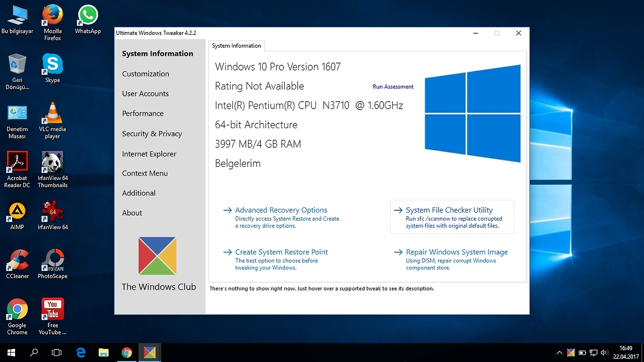Viewport: 644px width, 362px height.
Task: Click The Windows Club logo
Action: (x=157, y=256)
